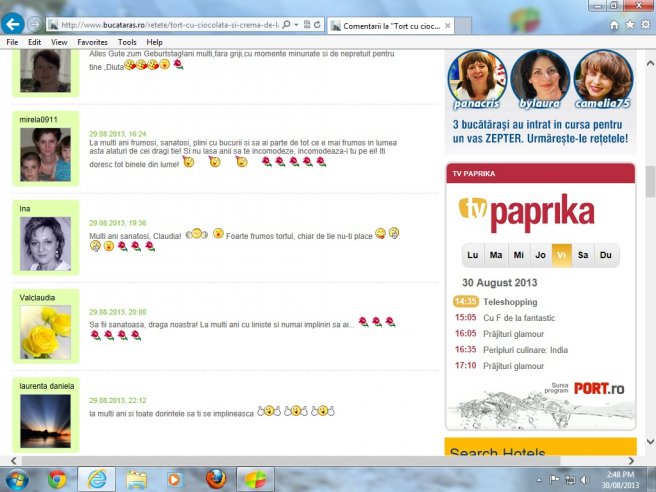Launch Google Chrome from the taskbar
Screen dimensions: 656x492
point(57,478)
